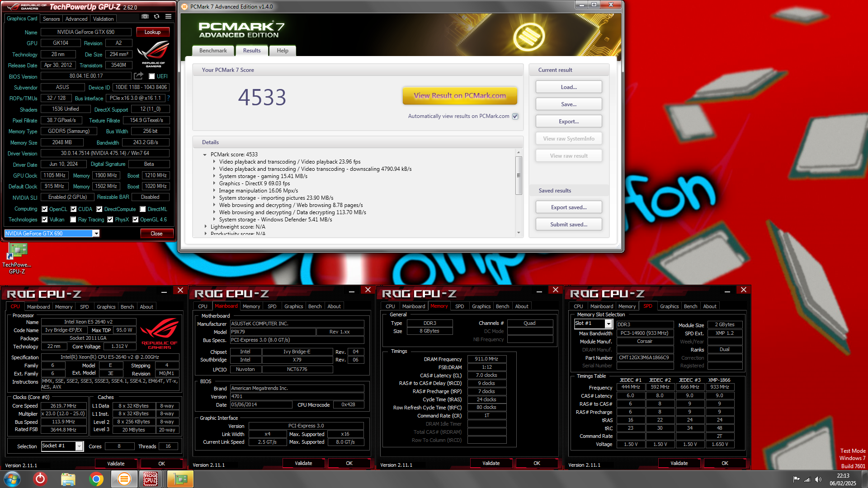Click the BIOS export share icon in GPU-Z
The height and width of the screenshot is (488, 868).
(x=139, y=76)
